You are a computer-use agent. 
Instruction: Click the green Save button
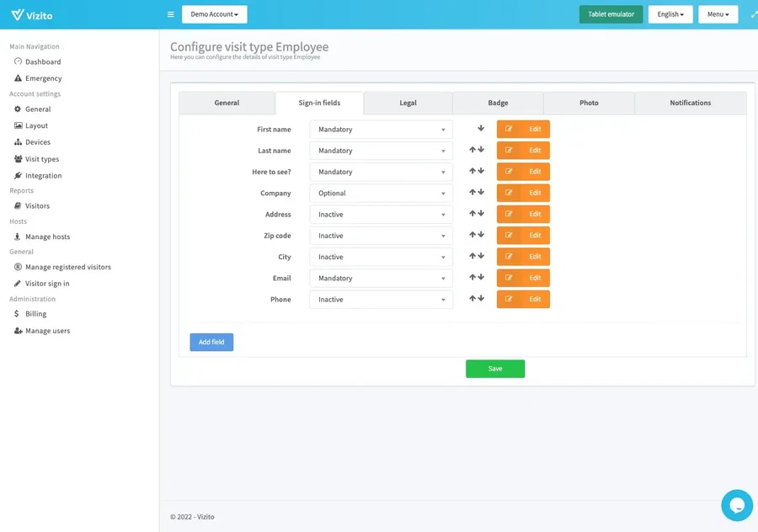(495, 369)
